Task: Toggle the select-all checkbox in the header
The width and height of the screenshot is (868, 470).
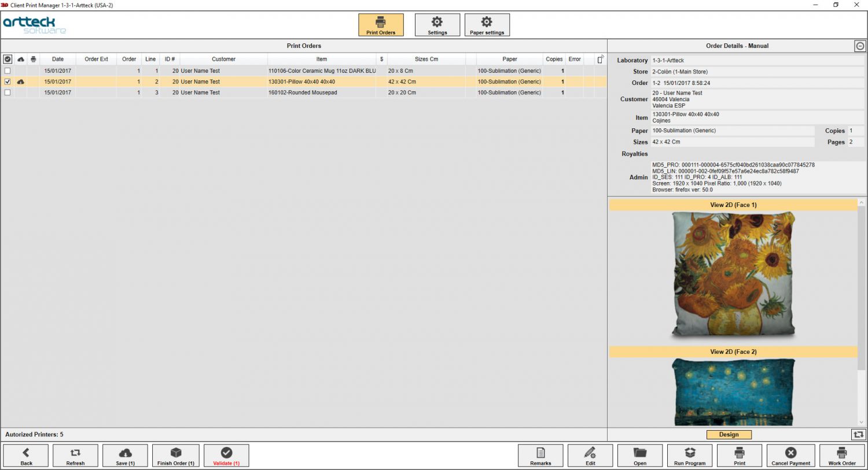Action: coord(8,58)
